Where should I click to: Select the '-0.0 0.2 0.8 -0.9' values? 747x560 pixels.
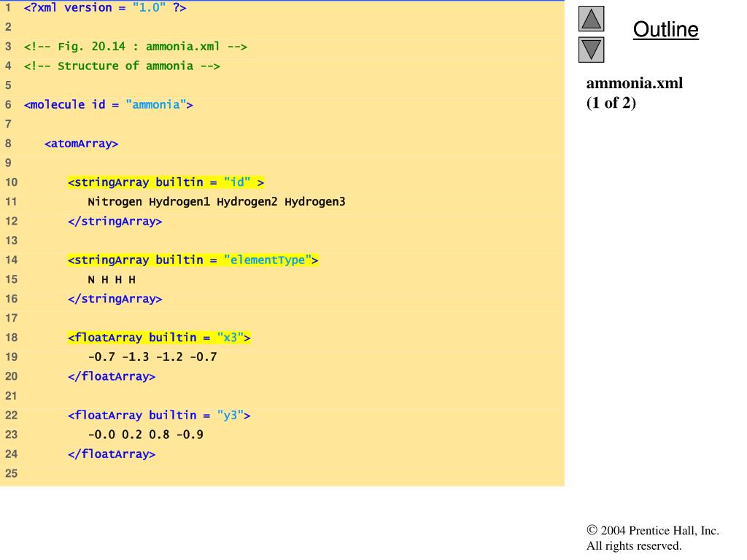click(146, 435)
